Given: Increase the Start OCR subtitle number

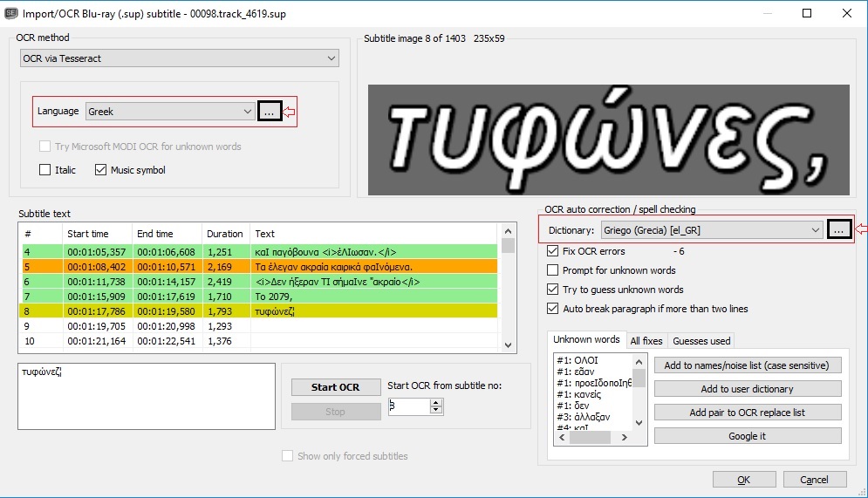Looking at the screenshot, I should click(x=436, y=402).
